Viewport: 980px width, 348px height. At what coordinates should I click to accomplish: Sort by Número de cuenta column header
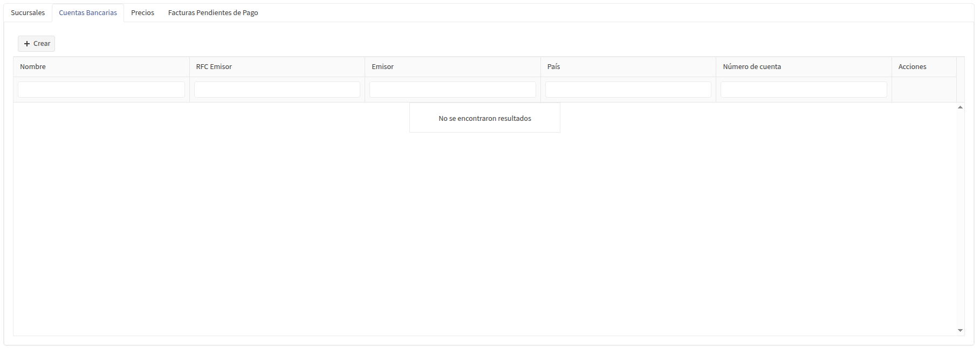(804, 67)
